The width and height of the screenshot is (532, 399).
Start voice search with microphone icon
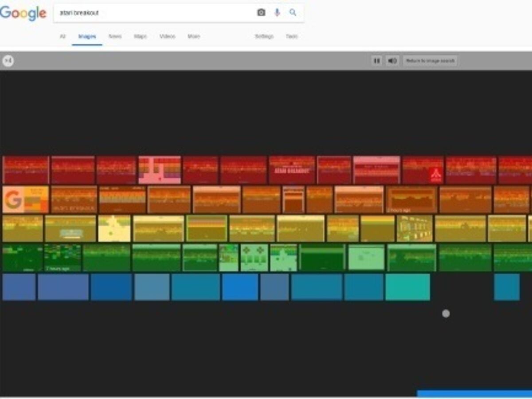(277, 13)
